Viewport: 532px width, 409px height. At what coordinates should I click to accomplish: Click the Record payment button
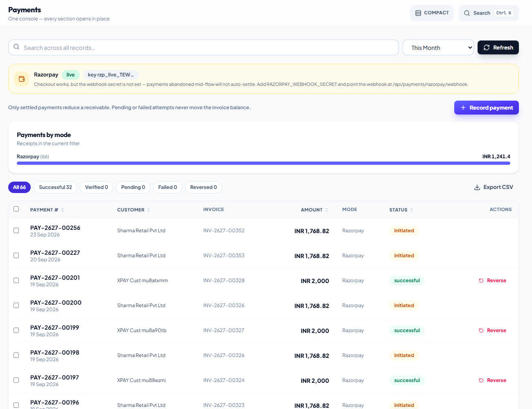487,108
